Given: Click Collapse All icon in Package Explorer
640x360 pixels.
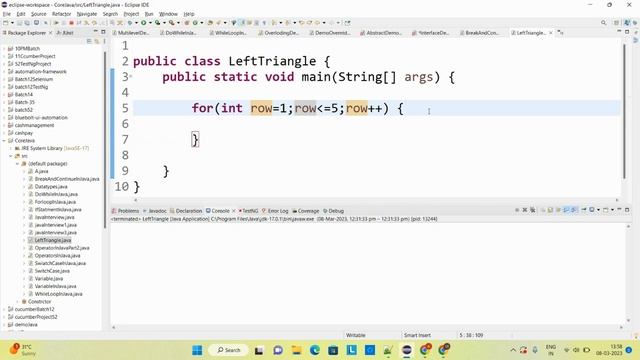Looking at the screenshot, I should pos(89,41).
